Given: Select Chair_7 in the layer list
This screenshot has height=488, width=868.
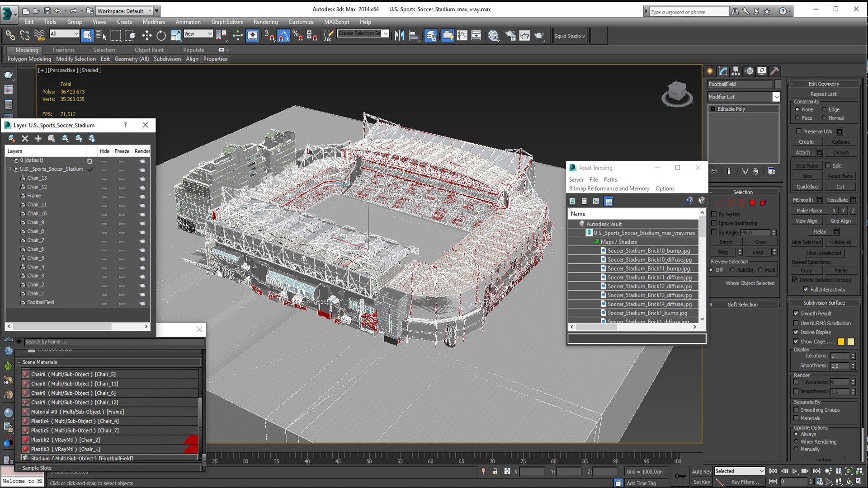Looking at the screenshot, I should click(x=35, y=240).
